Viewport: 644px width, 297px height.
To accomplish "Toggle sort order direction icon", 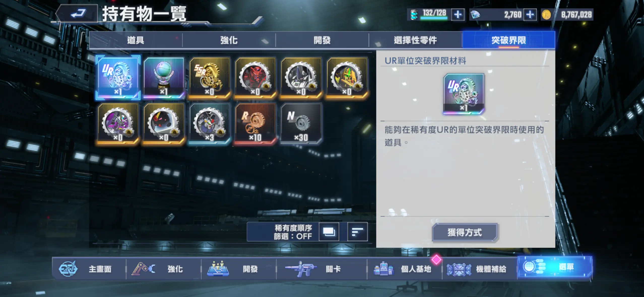I will (357, 232).
